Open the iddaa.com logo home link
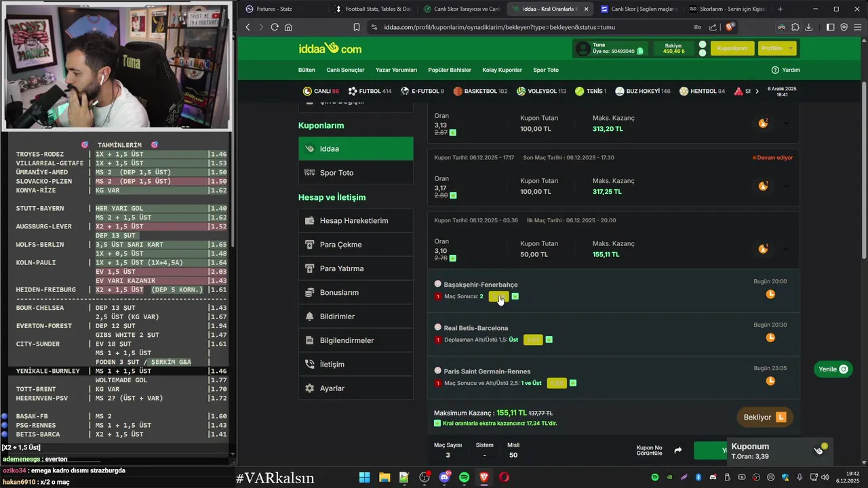The width and height of the screenshot is (868, 488). (330, 48)
